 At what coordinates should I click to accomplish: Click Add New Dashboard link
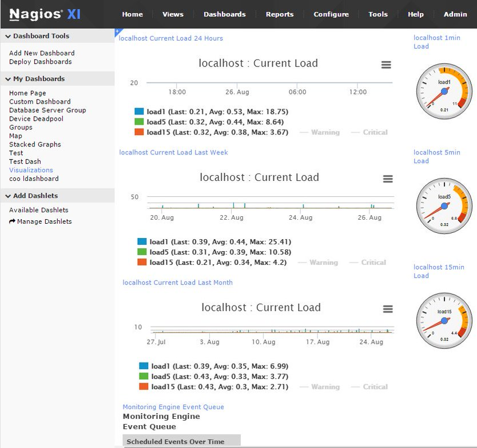42,53
